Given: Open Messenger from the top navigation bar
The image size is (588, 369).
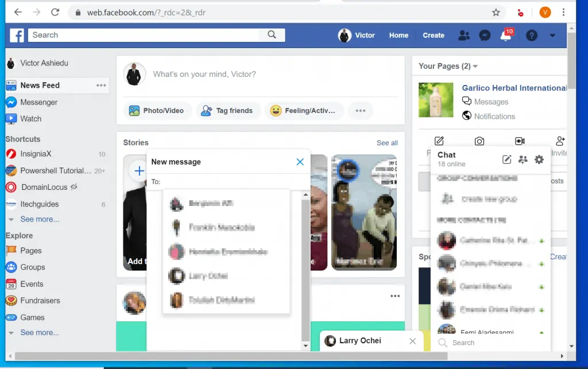Looking at the screenshot, I should pyautogui.click(x=485, y=35).
